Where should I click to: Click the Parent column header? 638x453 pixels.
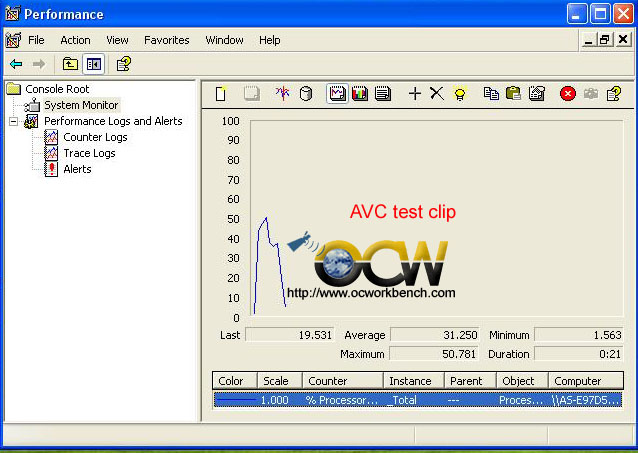coord(470,381)
